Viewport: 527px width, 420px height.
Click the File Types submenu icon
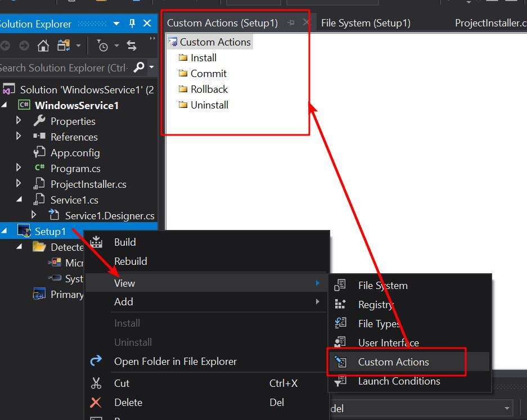click(340, 323)
